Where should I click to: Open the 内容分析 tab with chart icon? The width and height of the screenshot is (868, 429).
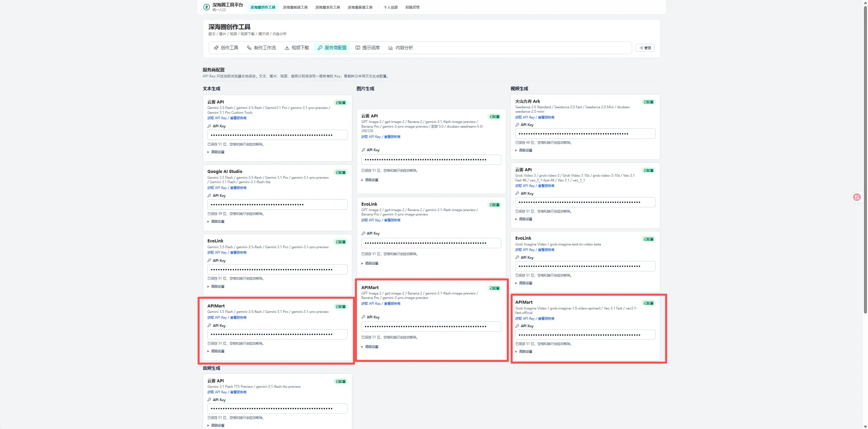[401, 48]
